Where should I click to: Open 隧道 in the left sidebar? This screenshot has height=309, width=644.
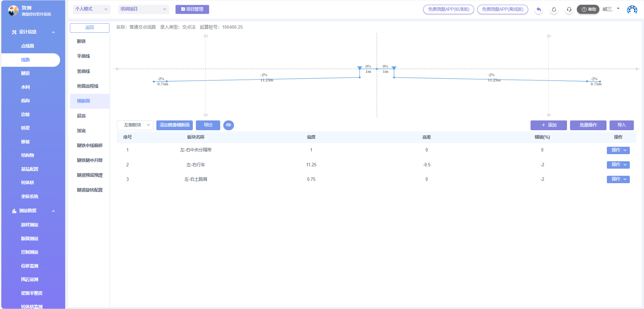click(x=26, y=73)
